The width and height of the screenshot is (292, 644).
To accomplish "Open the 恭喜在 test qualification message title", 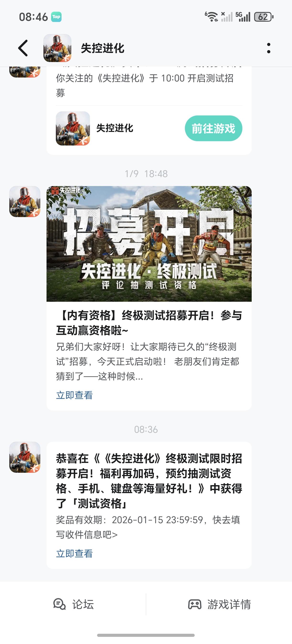I will point(149,481).
